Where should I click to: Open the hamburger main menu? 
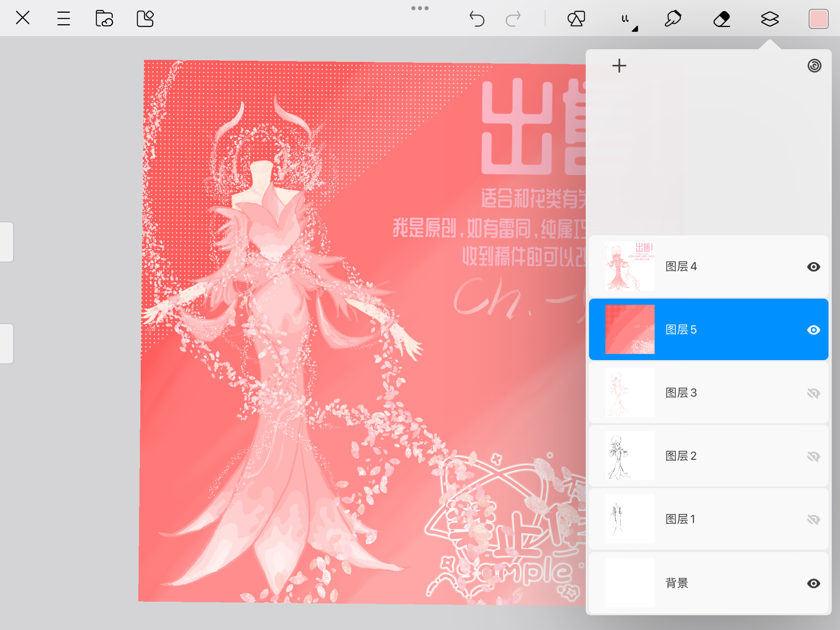tap(64, 19)
